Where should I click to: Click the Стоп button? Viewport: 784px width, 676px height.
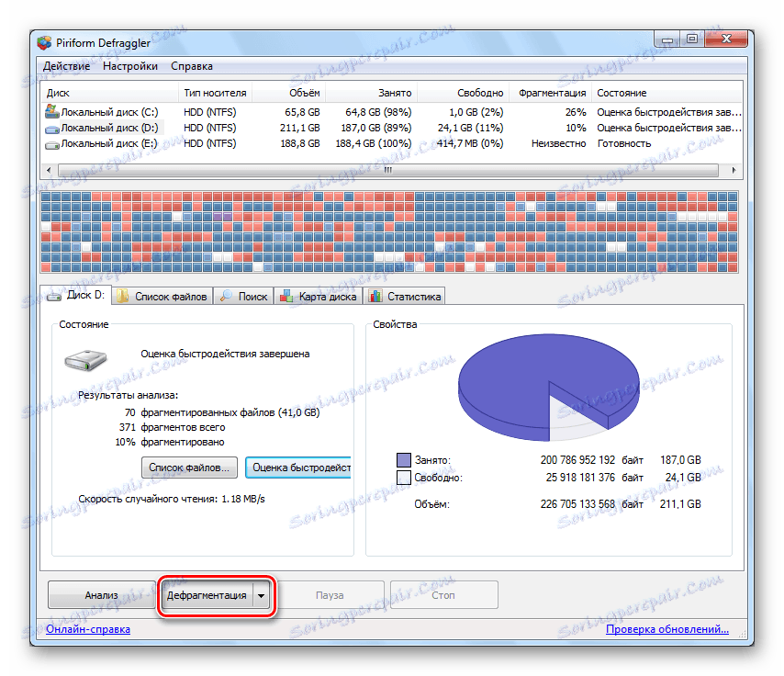[x=443, y=595]
